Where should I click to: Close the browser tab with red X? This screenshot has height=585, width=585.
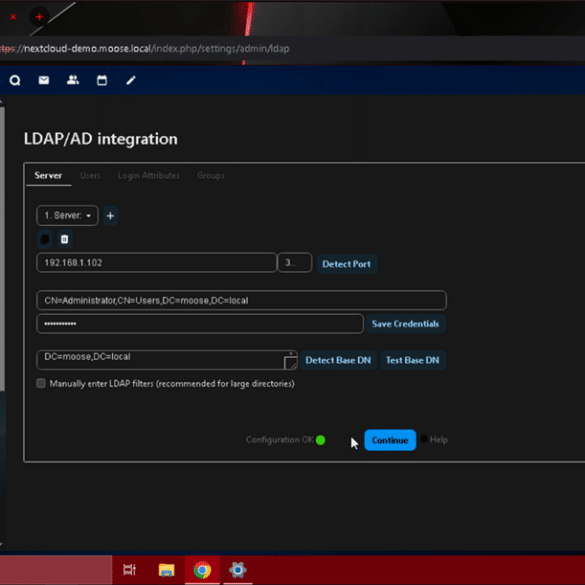[x=13, y=17]
